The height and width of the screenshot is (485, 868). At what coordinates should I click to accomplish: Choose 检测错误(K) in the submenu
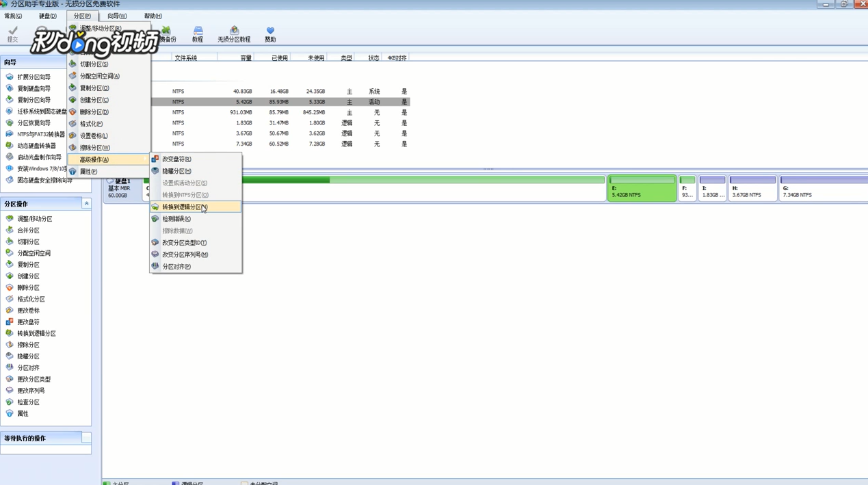[x=196, y=219]
